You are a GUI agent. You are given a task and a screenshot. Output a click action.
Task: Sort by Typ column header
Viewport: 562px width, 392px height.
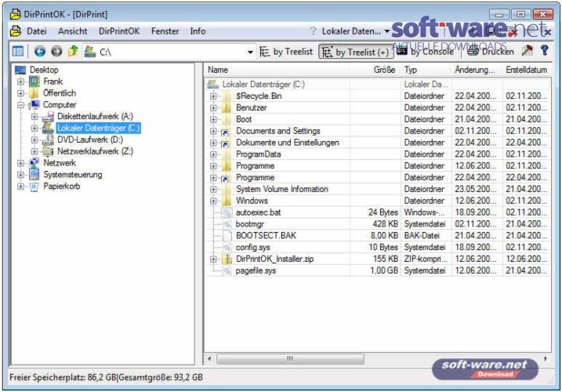pos(425,70)
